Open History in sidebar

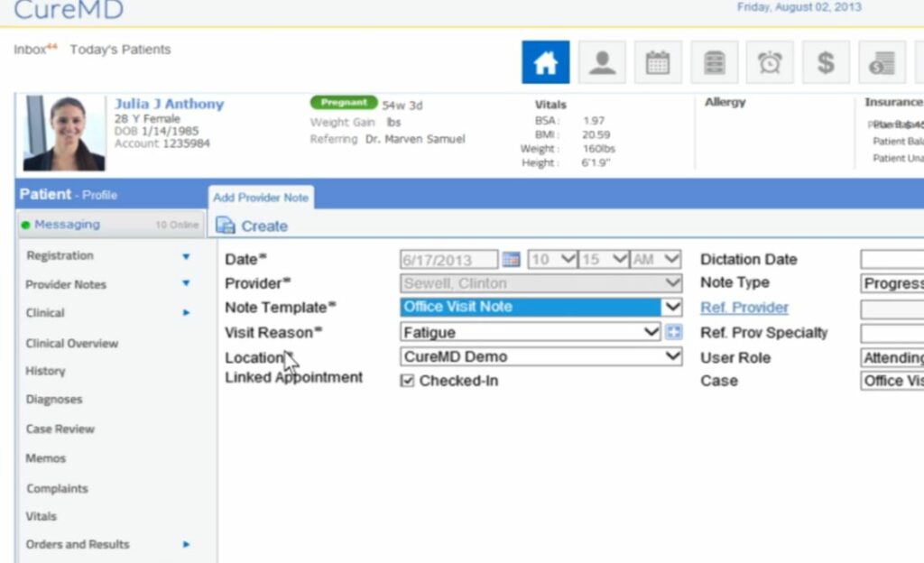[45, 371]
